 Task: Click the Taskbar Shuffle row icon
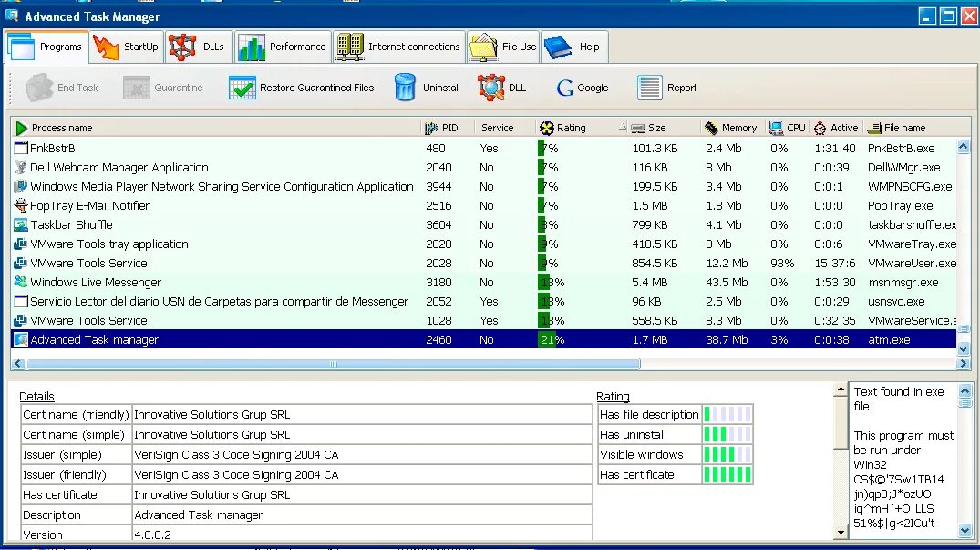pyautogui.click(x=21, y=225)
